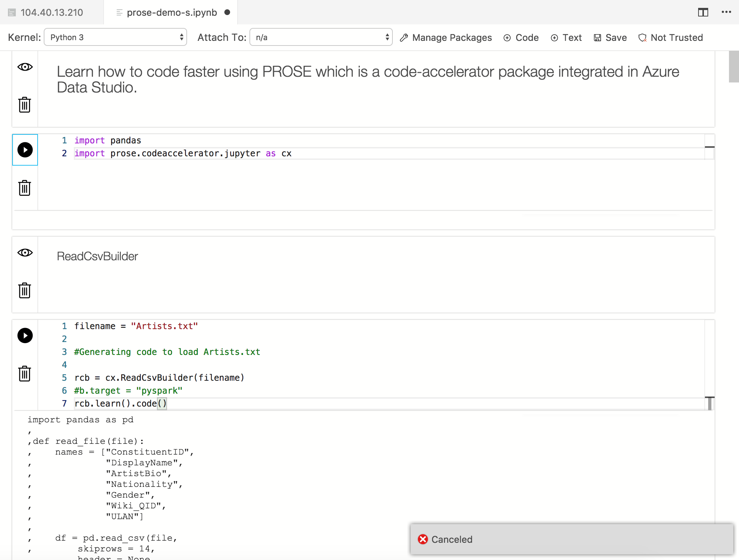Delete the first markdown cell
Screen dimensions: 739x560
point(24,105)
